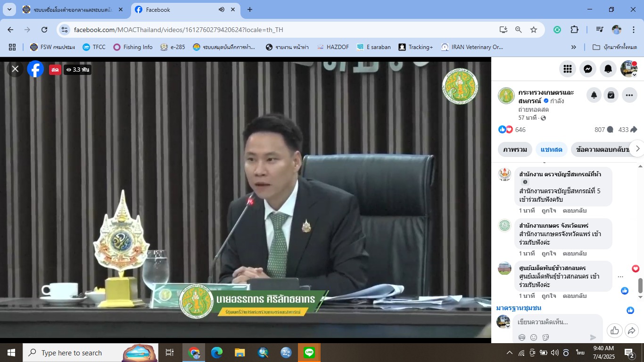The height and width of the screenshot is (362, 644).
Task: Open Facebook menu grid icon
Action: [568, 69]
